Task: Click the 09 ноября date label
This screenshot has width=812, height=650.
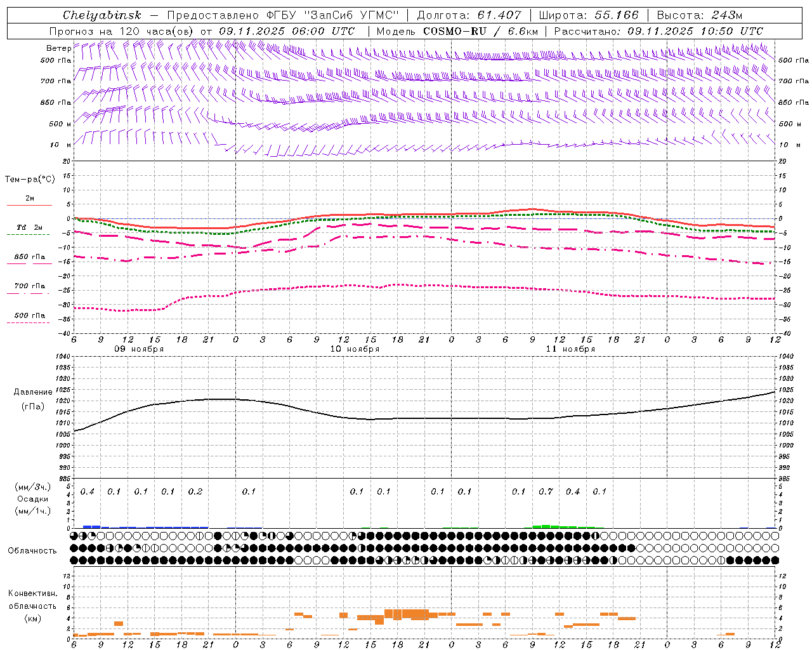Action: tap(139, 349)
